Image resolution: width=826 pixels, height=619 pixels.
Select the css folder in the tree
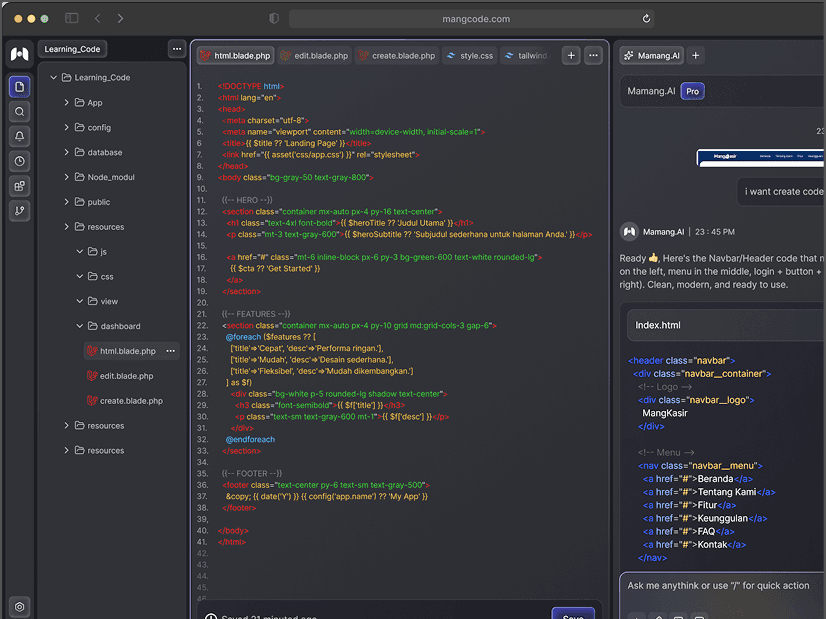point(101,277)
